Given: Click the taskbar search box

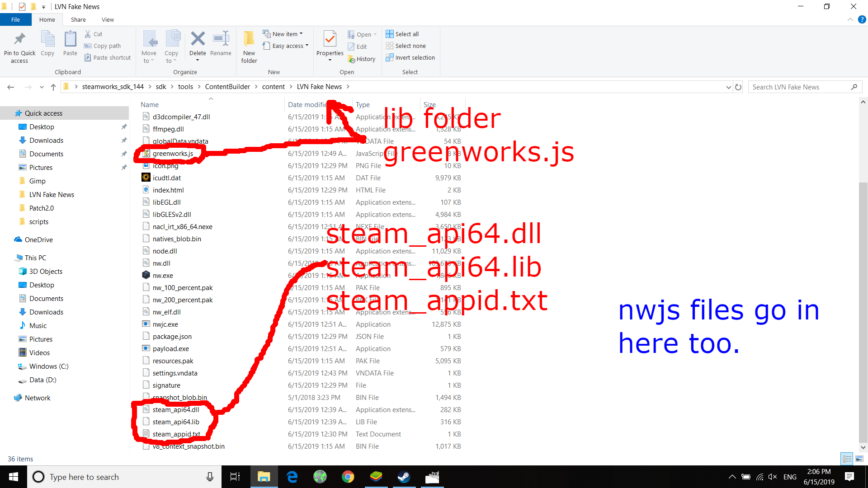Looking at the screenshot, I should 124,477.
